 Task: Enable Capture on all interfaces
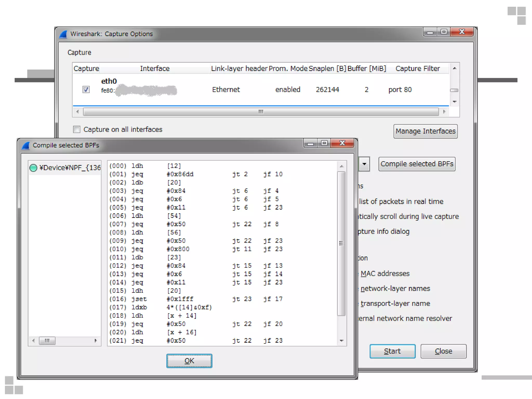pos(77,129)
